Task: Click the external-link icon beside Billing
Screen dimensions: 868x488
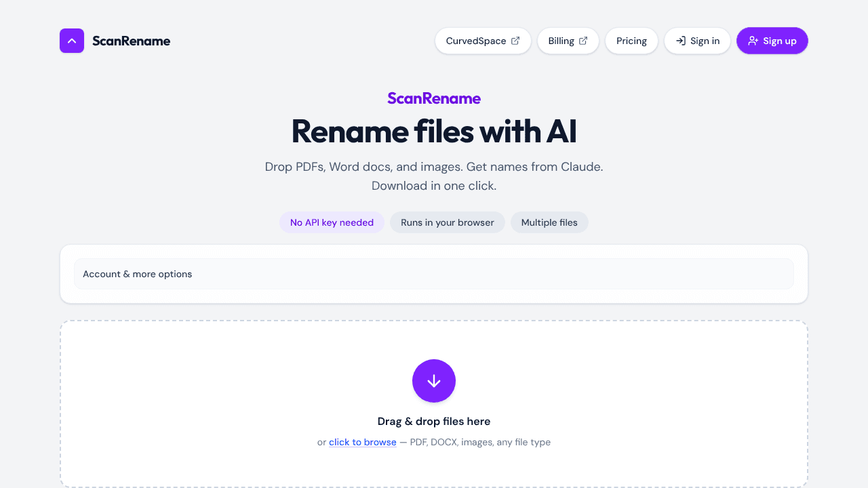Action: [x=583, y=41]
